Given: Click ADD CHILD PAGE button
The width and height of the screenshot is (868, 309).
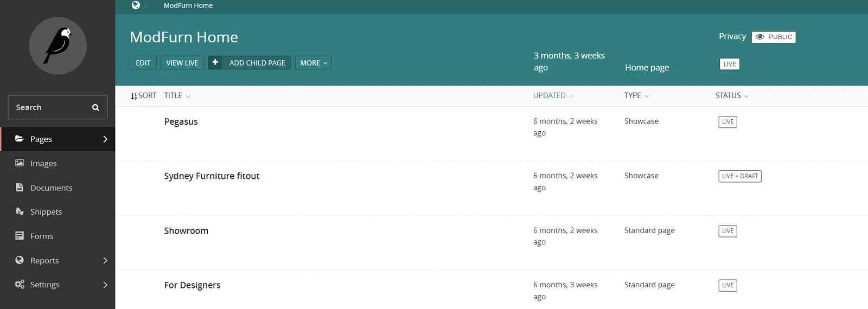Looking at the screenshot, I should [250, 63].
